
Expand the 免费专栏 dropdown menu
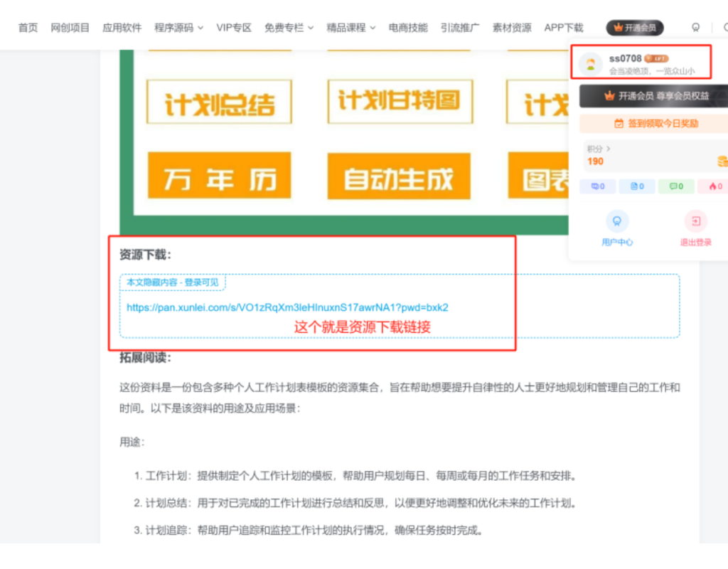coord(284,27)
